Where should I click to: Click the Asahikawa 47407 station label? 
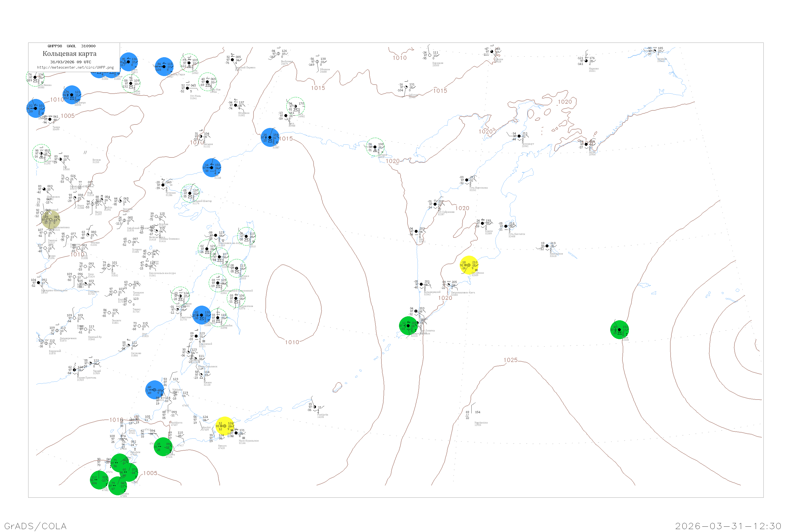tap(176, 424)
